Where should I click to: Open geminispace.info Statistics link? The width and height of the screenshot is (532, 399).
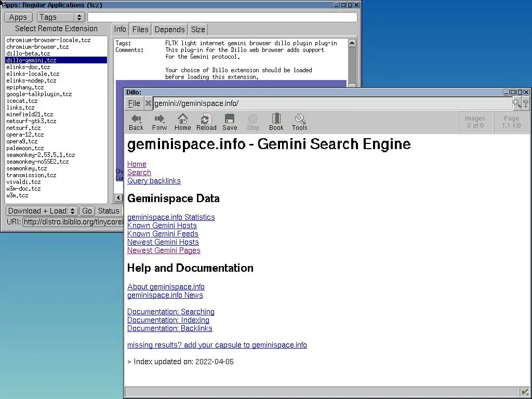171,217
